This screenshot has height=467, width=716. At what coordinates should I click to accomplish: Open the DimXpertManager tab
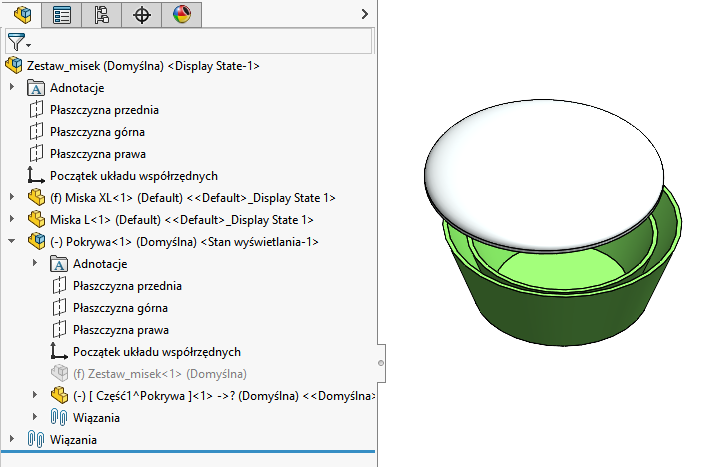point(142,14)
